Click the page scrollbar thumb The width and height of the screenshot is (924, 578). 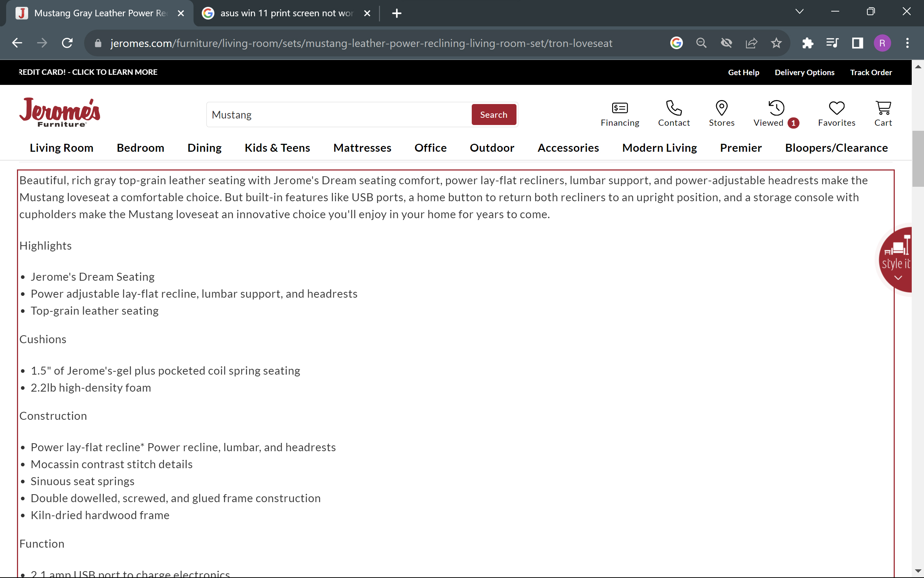[x=918, y=159]
